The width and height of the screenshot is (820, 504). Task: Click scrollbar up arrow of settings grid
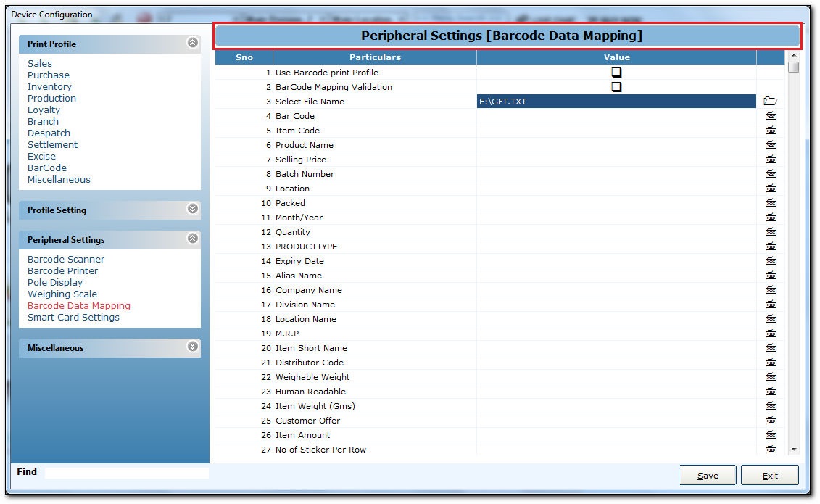coord(794,55)
